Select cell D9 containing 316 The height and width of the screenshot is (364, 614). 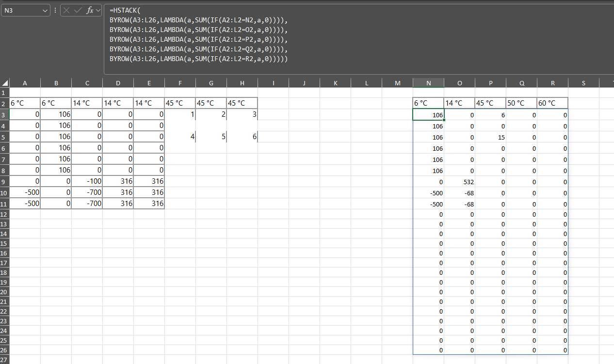coord(118,181)
